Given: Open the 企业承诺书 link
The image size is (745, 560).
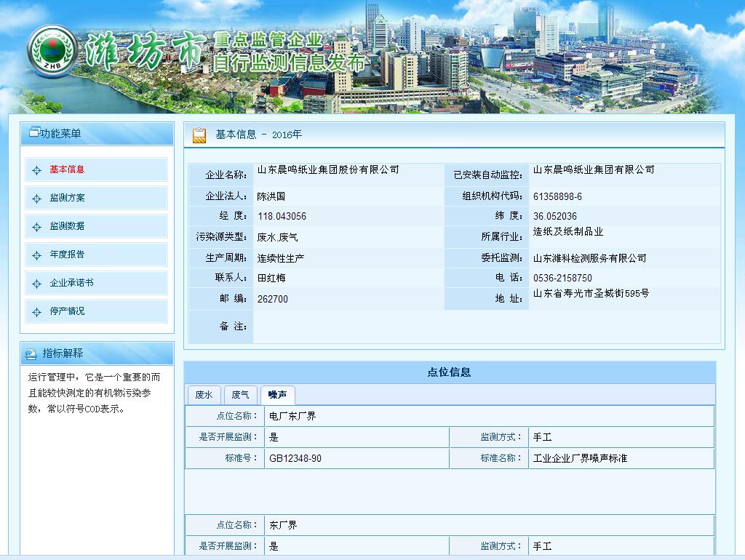Looking at the screenshot, I should 71,283.
